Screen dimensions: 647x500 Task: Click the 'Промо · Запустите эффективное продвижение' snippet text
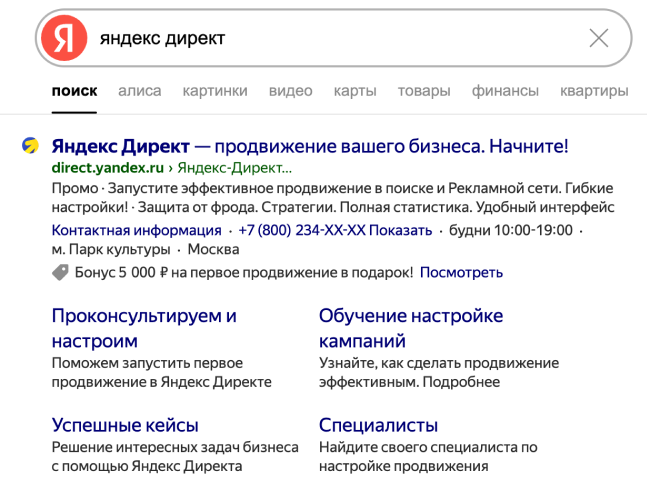[x=333, y=198]
